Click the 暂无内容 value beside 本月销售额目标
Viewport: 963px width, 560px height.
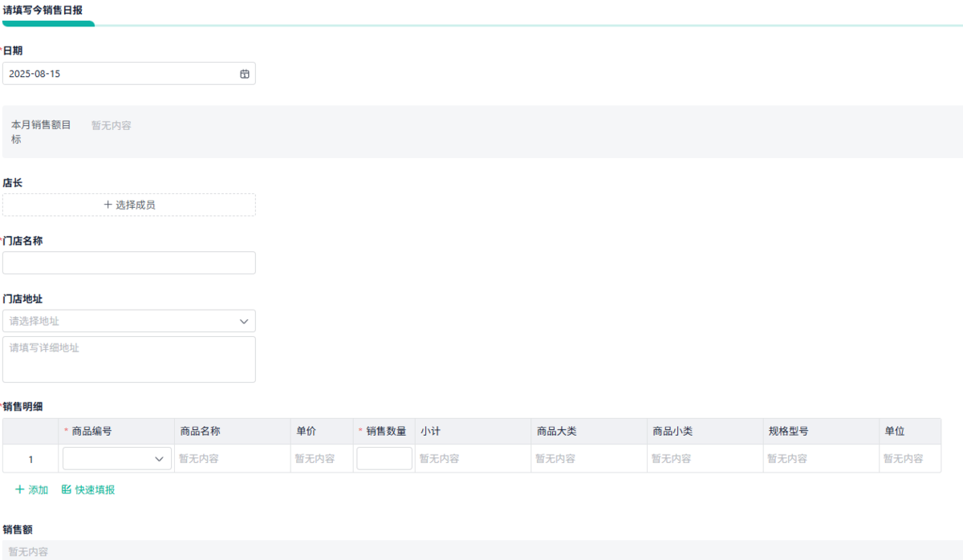point(112,125)
